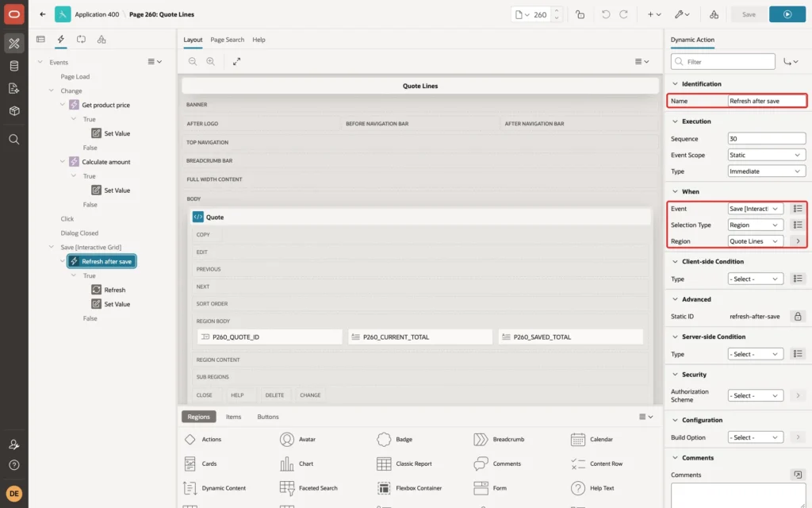
Task: Switch to the Page Search tab
Action: pyautogui.click(x=227, y=40)
